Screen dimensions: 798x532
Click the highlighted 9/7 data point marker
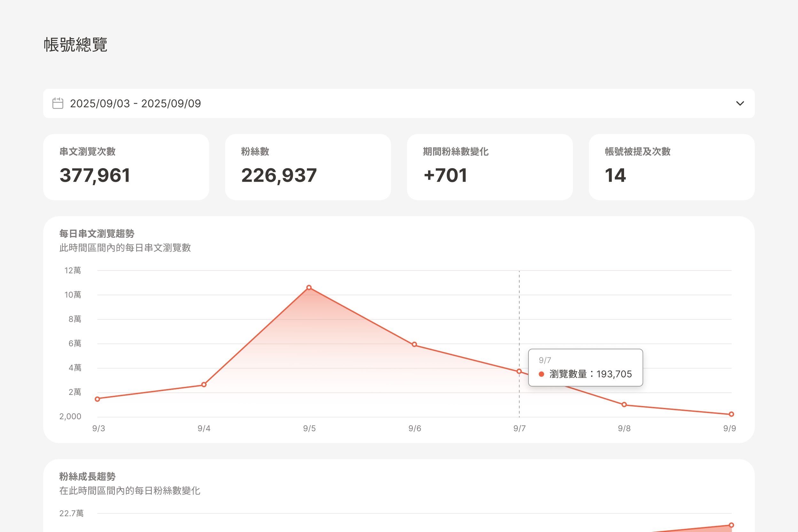(519, 372)
